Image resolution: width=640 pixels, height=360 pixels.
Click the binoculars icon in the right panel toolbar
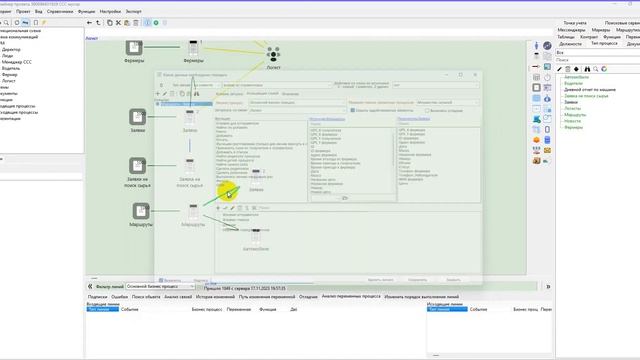587,69
